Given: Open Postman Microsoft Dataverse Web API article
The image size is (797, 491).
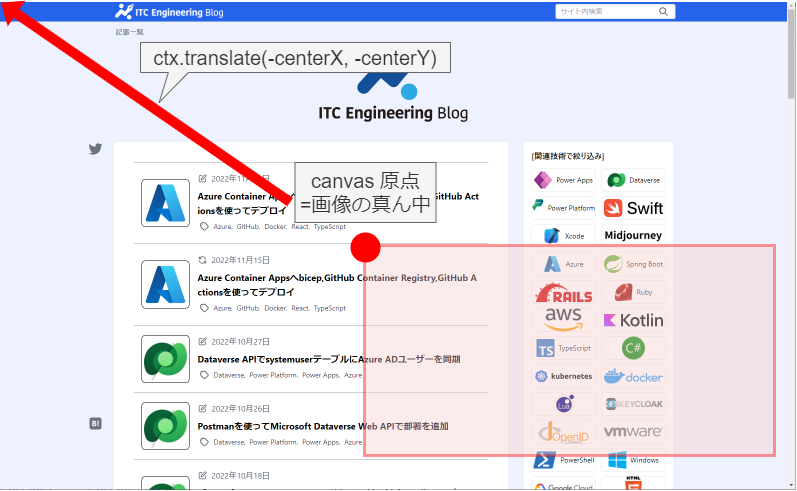Looking at the screenshot, I should 323,426.
